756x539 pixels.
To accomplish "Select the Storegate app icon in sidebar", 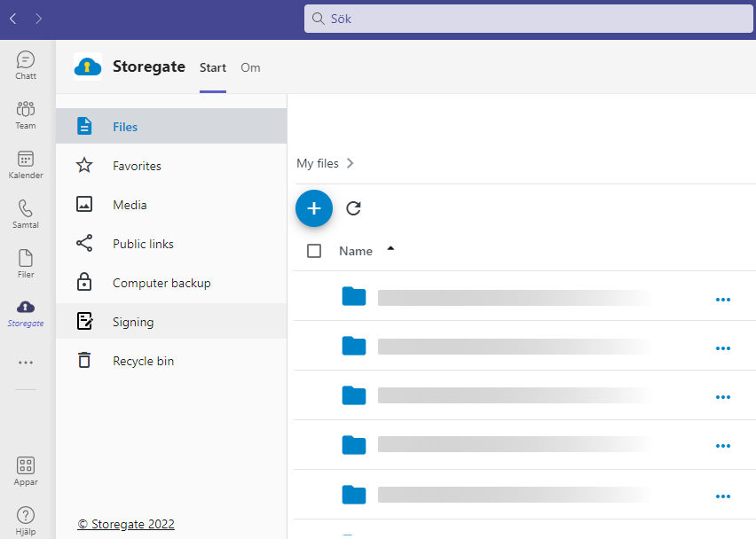I will [x=26, y=314].
